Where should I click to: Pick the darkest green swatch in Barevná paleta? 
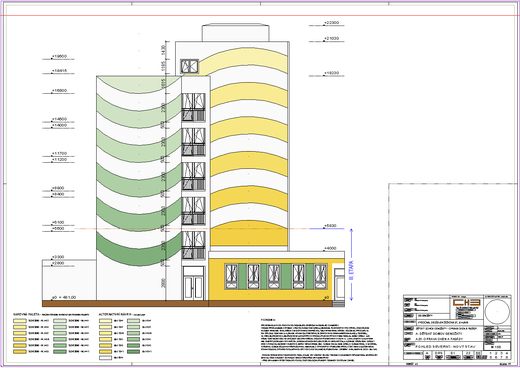point(60,352)
